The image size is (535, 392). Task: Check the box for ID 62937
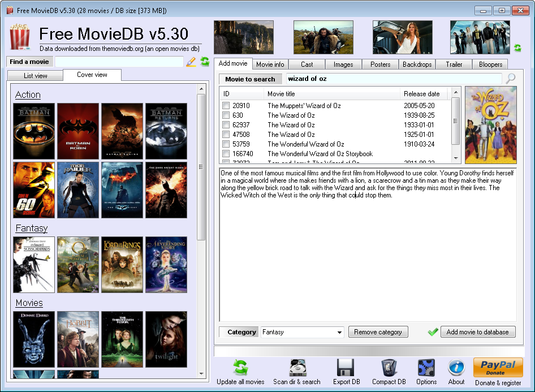226,125
